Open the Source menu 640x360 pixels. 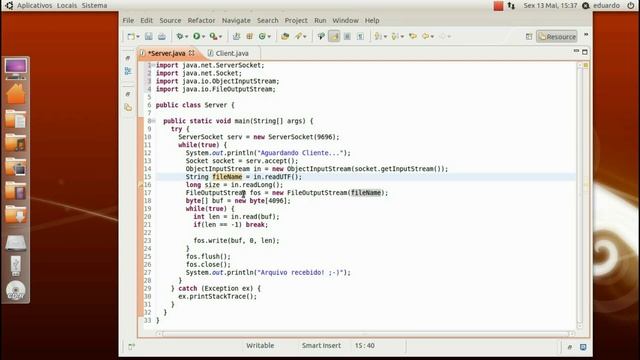pyautogui.click(x=170, y=20)
